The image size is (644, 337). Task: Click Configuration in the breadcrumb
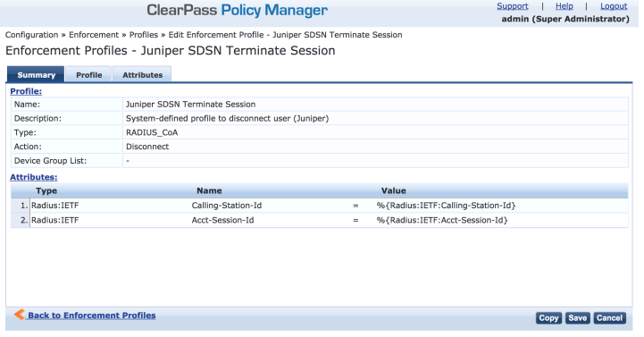click(x=31, y=35)
